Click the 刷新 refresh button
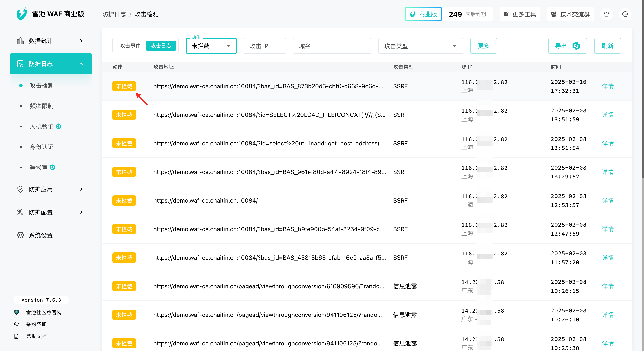 (608, 46)
